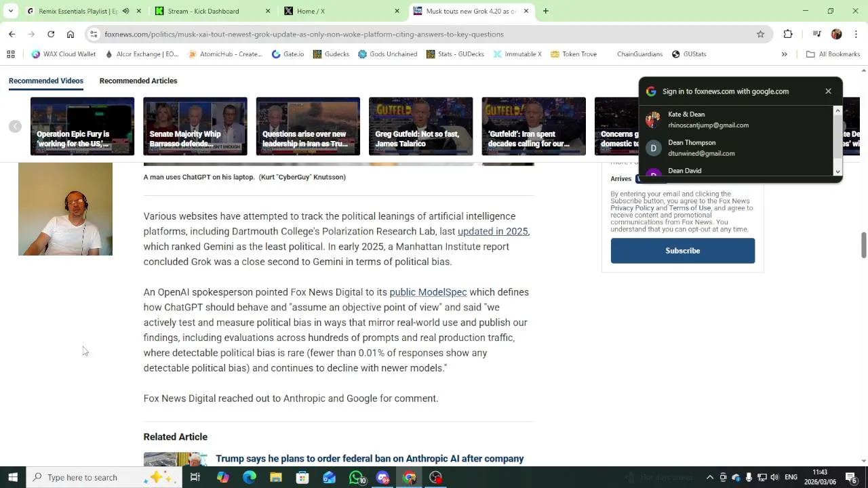Open the tab search dropdown arrow
Image resolution: width=868 pixels, height=488 pixels.
(11, 11)
